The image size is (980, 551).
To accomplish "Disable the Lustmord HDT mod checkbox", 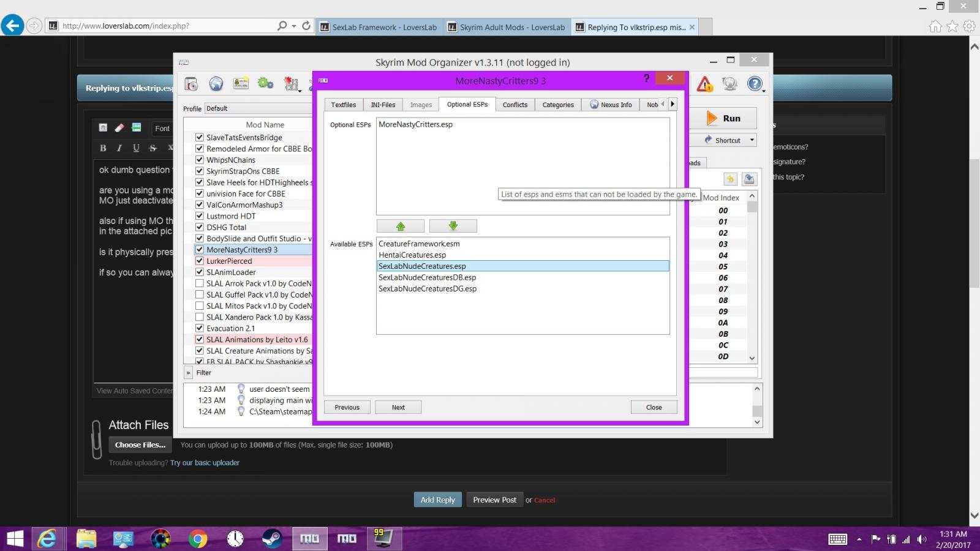I will pyautogui.click(x=199, y=216).
